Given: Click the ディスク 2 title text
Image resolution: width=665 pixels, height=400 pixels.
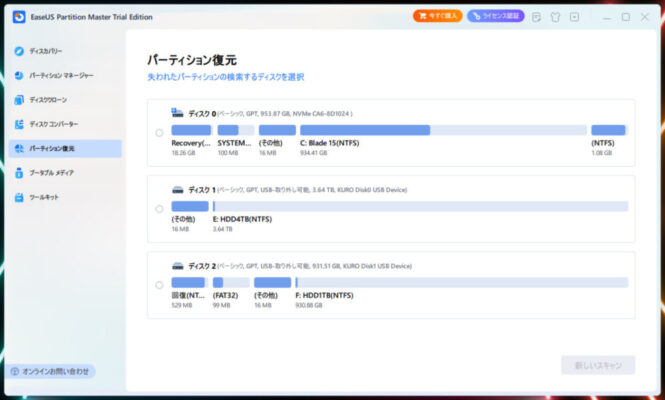Looking at the screenshot, I should [x=202, y=266].
